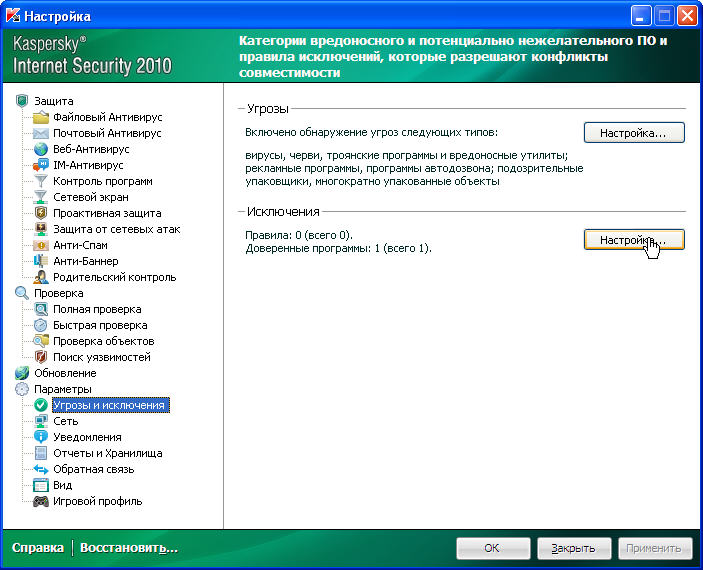Select Проверка объектов item

coord(104,341)
